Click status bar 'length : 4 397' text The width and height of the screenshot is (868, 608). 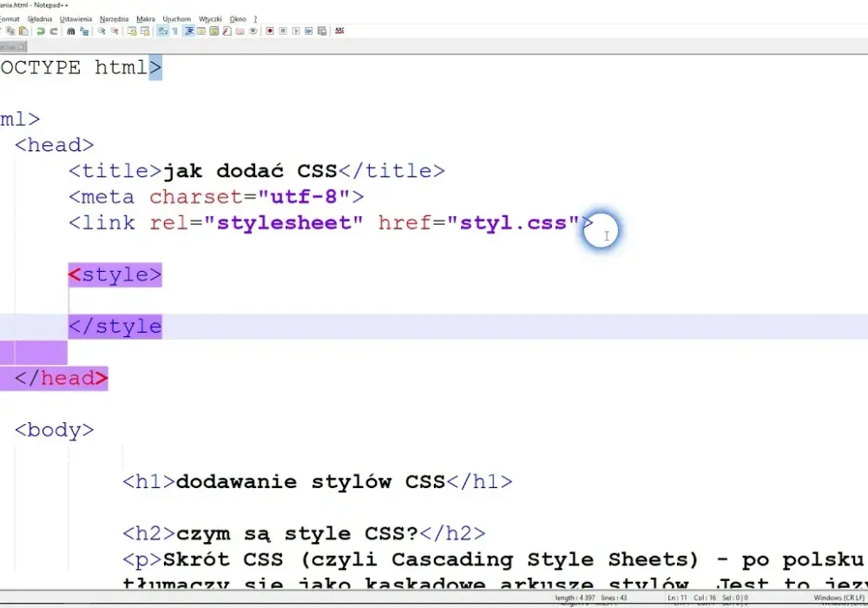pyautogui.click(x=575, y=598)
